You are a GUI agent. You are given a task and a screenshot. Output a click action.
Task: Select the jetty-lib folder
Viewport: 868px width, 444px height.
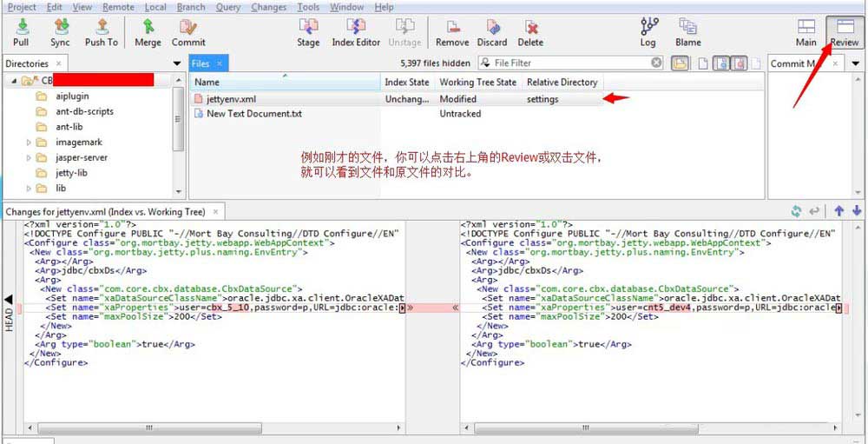pyautogui.click(x=71, y=173)
